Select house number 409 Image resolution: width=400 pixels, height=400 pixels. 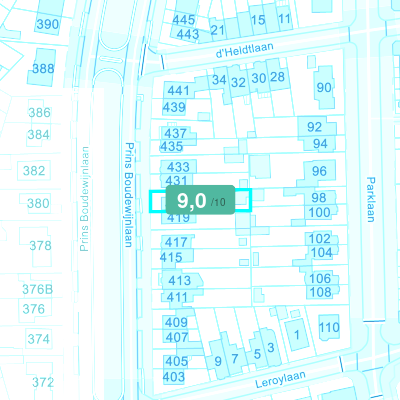pyautogui.click(x=176, y=322)
